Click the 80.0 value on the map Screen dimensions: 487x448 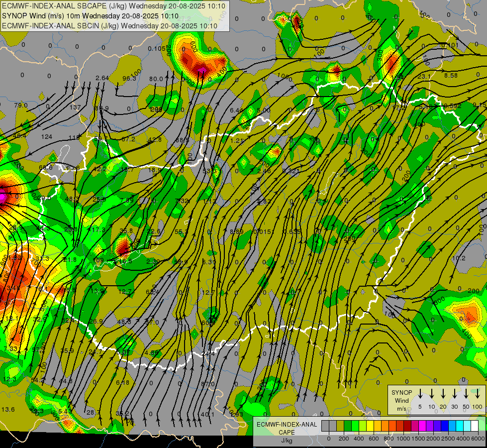[x=156, y=79]
